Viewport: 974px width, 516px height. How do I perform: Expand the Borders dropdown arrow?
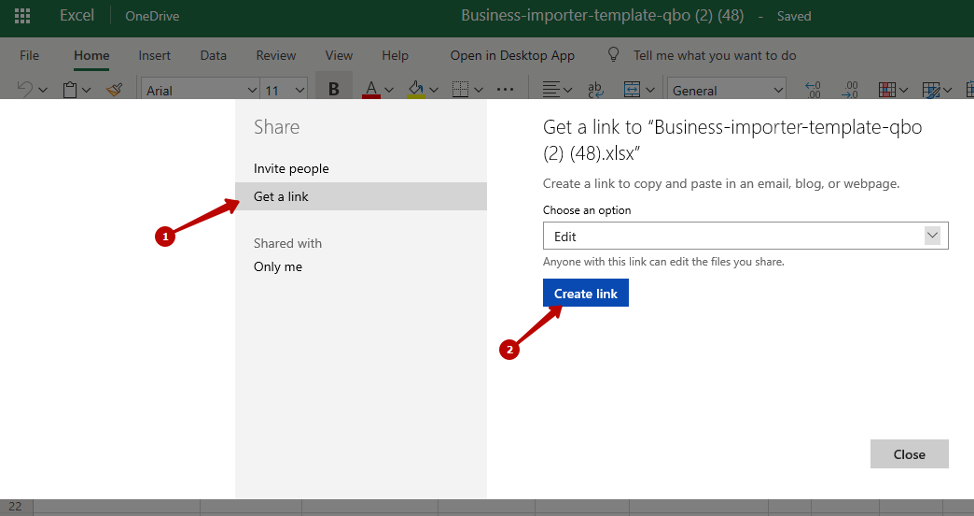478,90
